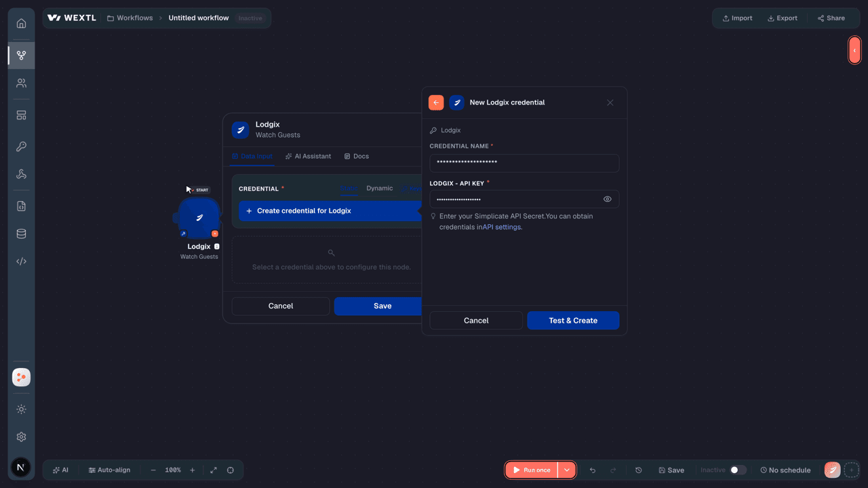Open the Credentials key icon in sidebar
Screen dimensions: 868x488
click(21, 146)
